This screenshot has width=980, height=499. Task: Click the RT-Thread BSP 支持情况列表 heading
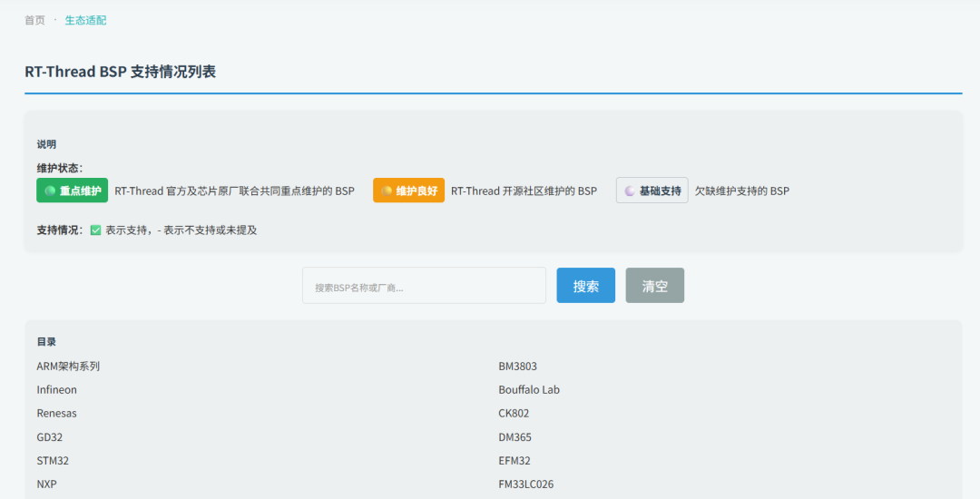(x=120, y=71)
